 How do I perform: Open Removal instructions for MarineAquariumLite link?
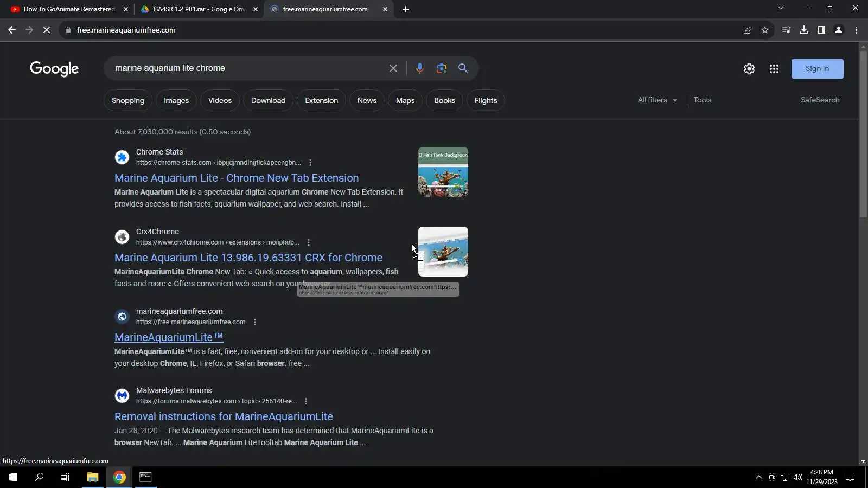coord(224,416)
